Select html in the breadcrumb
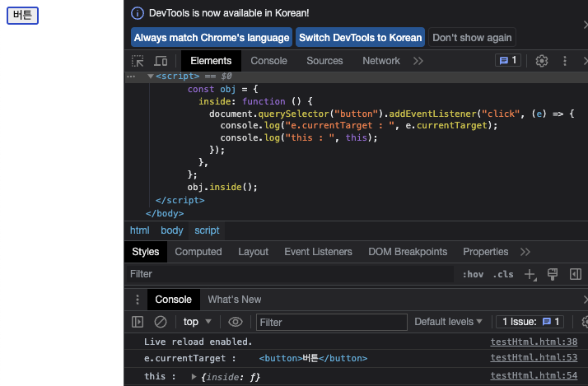Screen dimensions: 588x386 click(139, 230)
